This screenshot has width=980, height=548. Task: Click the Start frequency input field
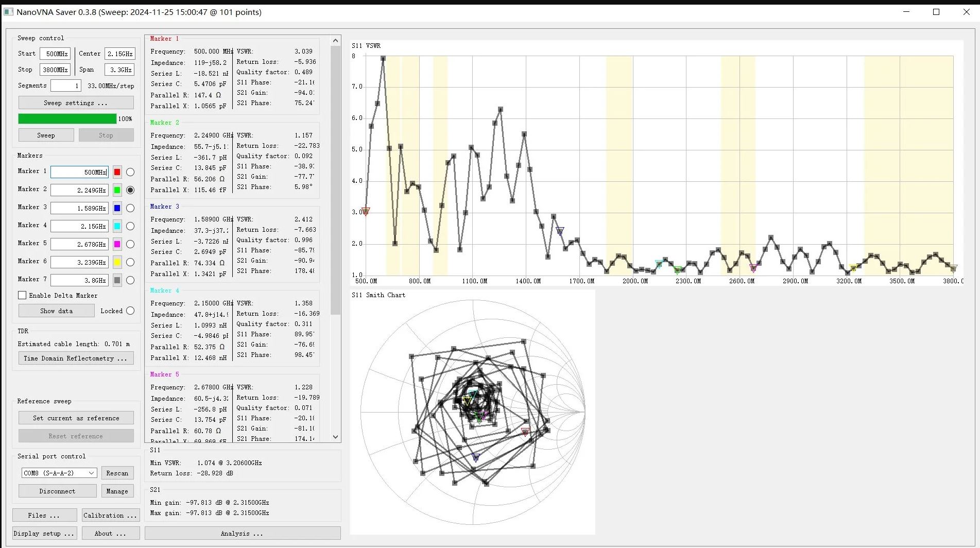55,54
